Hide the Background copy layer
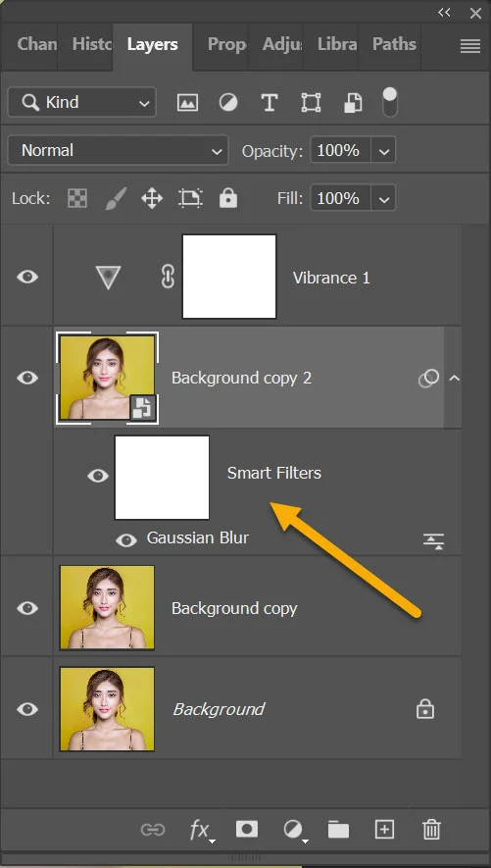This screenshot has height=868, width=491. click(27, 608)
